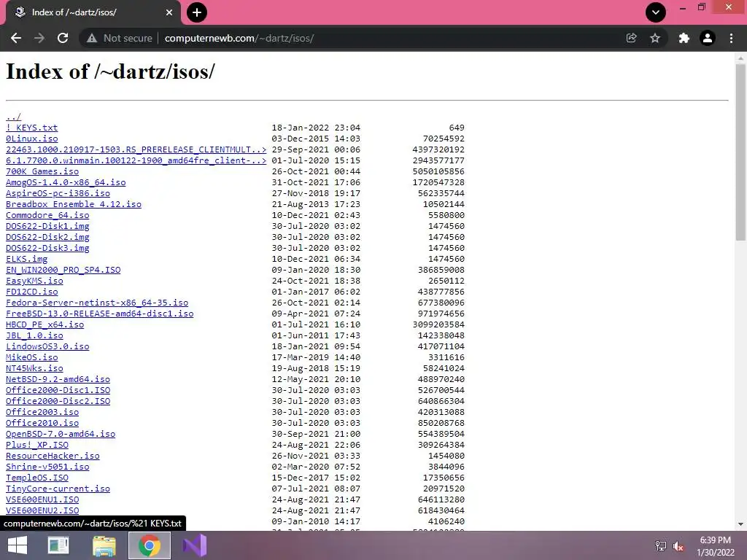Screen dimensions: 747x560
Task: Download 0Linux.iso
Action: pos(31,139)
